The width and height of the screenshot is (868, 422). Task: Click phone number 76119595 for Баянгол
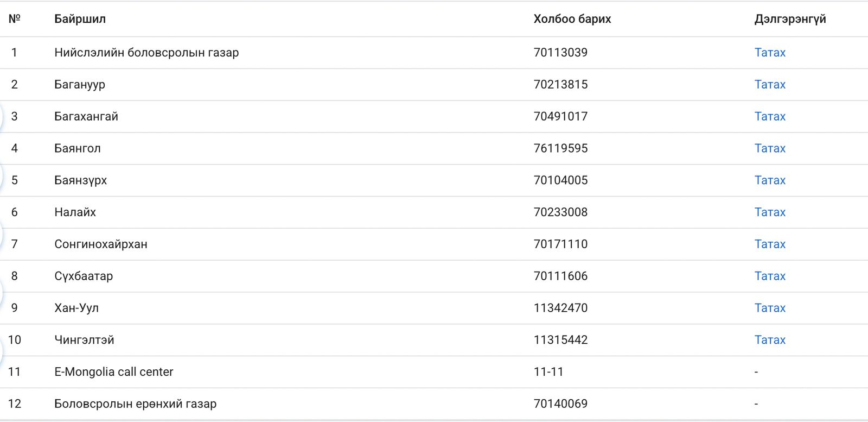pos(560,148)
